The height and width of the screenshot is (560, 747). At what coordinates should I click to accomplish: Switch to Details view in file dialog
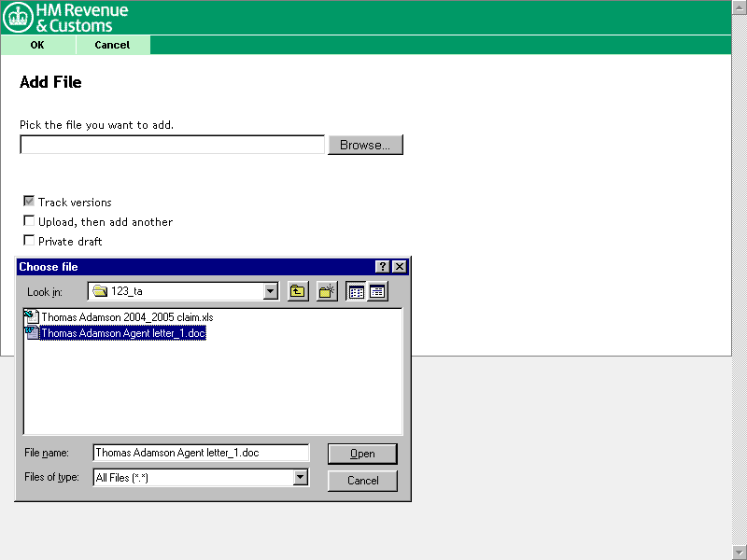pyautogui.click(x=377, y=291)
